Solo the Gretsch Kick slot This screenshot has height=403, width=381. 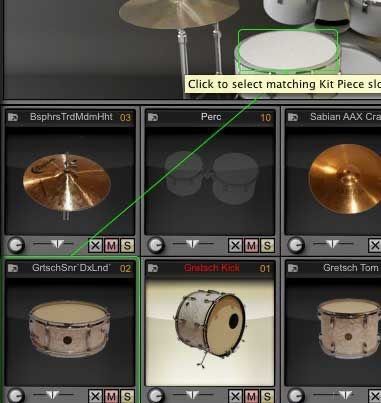(267, 396)
